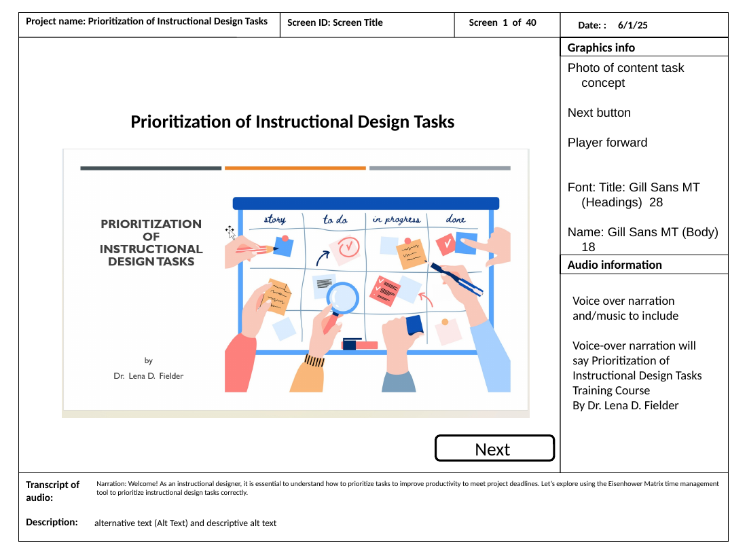The image size is (747, 560).
Task: Click the 'Player forward' note
Action: [607, 143]
